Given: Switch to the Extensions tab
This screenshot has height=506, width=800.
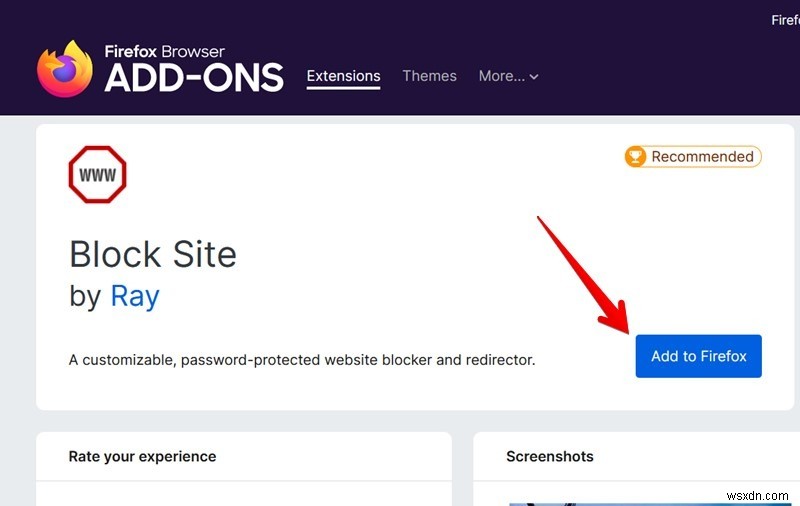Looking at the screenshot, I should (343, 76).
